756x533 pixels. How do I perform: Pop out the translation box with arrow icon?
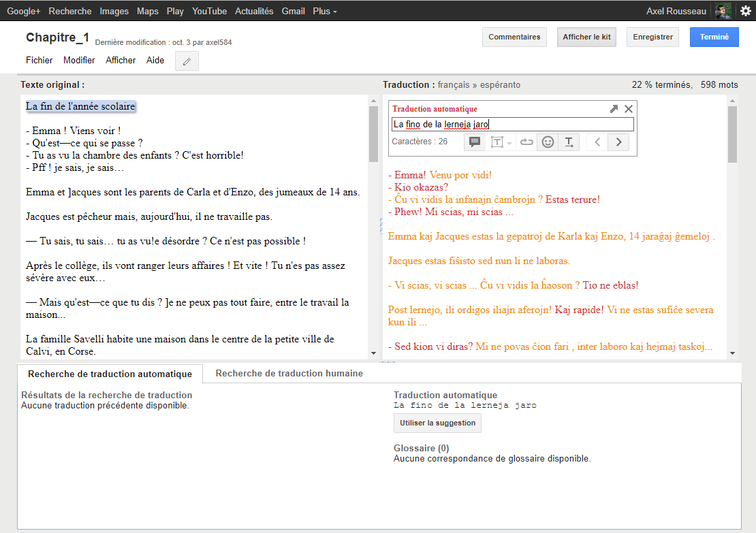point(614,109)
